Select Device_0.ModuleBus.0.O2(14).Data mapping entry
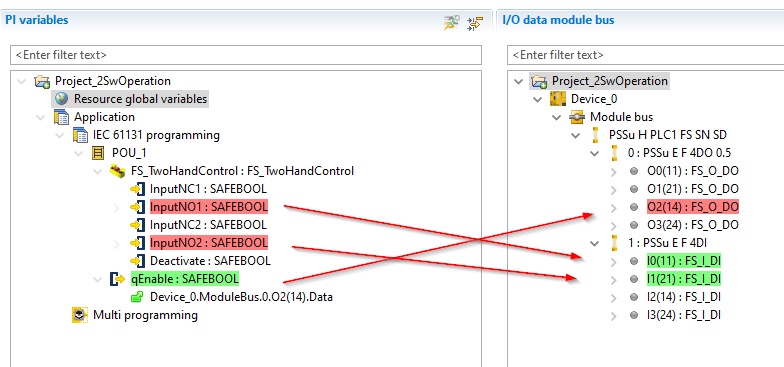Screen dimensions: 784x367 tap(242, 297)
